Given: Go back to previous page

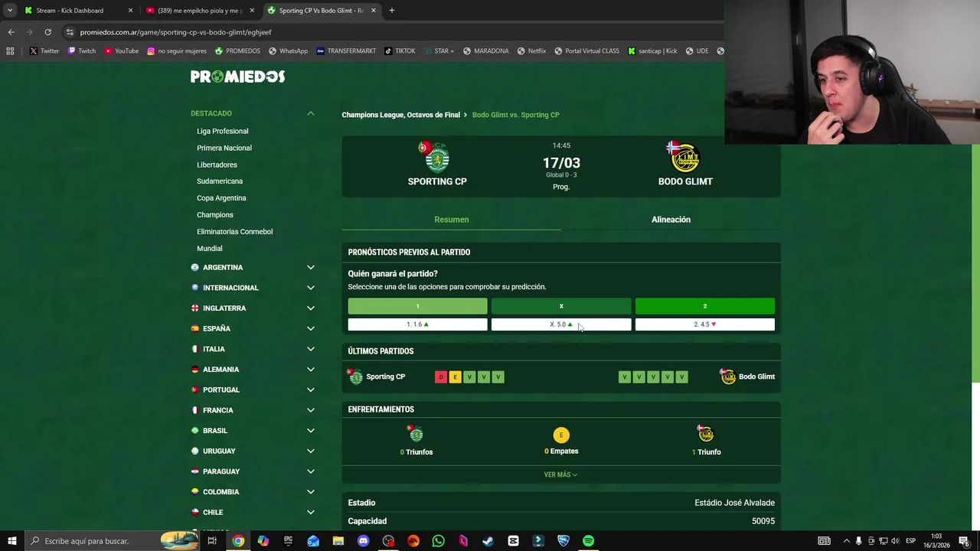Looking at the screenshot, I should pyautogui.click(x=11, y=32).
